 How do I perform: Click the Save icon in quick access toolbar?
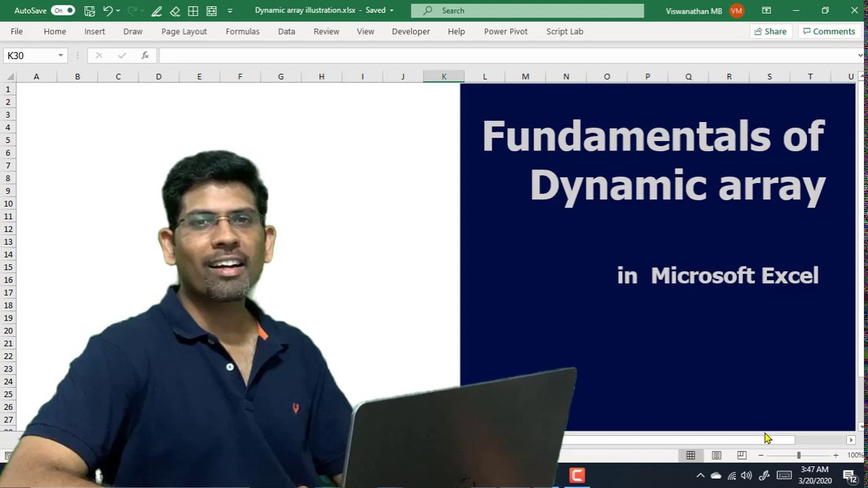(x=90, y=11)
